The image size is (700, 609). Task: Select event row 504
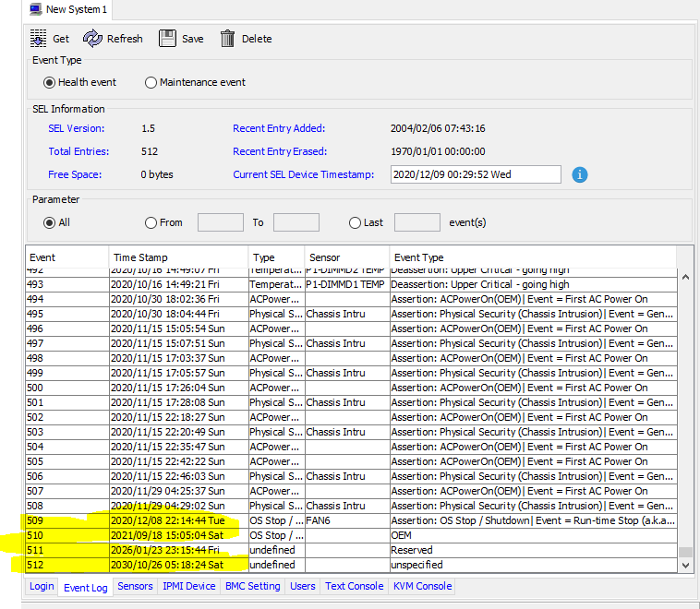click(351, 447)
